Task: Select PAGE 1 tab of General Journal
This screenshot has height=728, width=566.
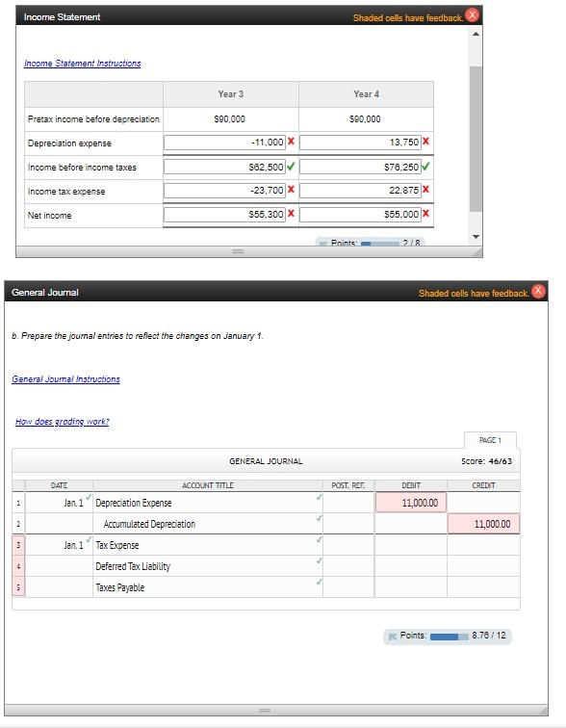Action: click(x=490, y=440)
